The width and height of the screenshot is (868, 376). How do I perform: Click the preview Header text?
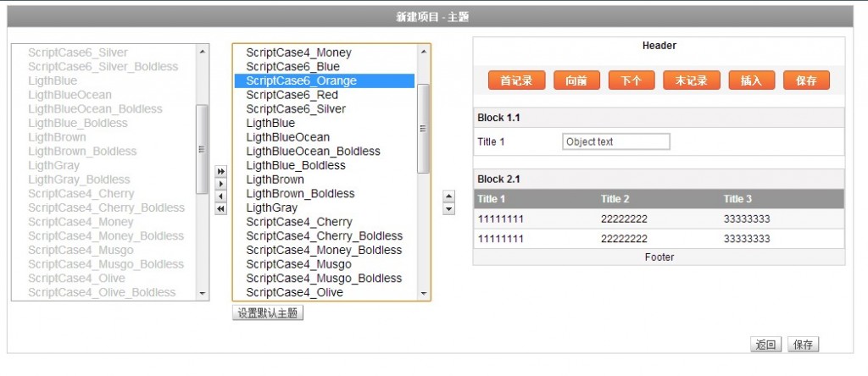(x=659, y=46)
